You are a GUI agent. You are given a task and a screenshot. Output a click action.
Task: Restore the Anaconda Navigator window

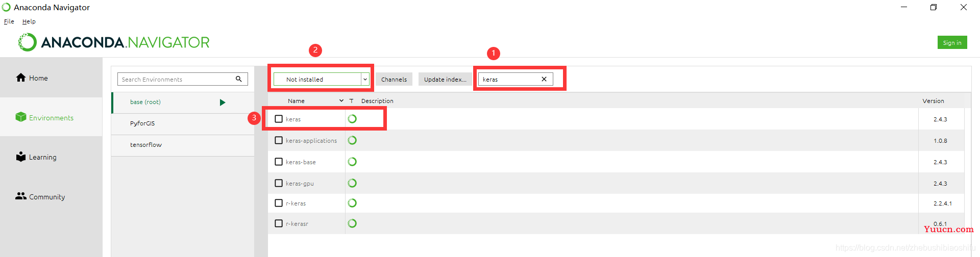click(x=934, y=7)
